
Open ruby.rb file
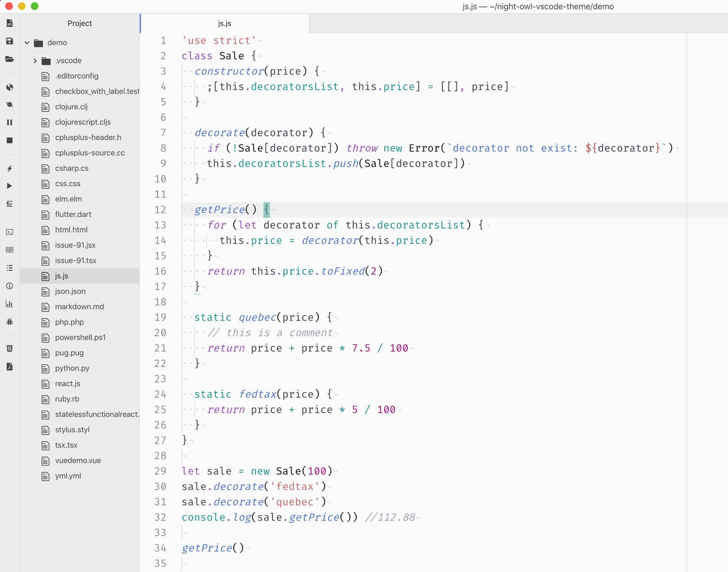coord(79,400)
